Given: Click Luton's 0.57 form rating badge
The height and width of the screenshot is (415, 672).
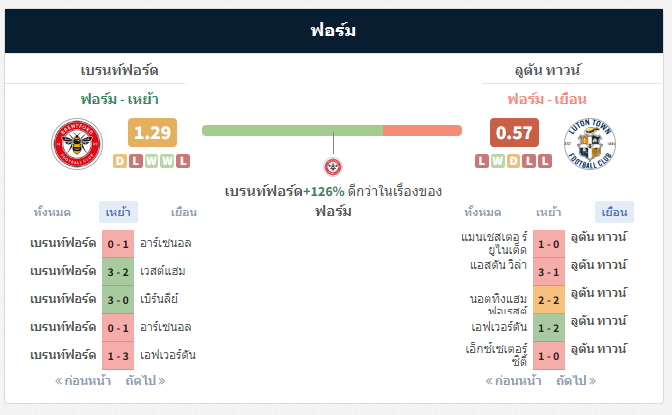Looking at the screenshot, I should pos(514,132).
